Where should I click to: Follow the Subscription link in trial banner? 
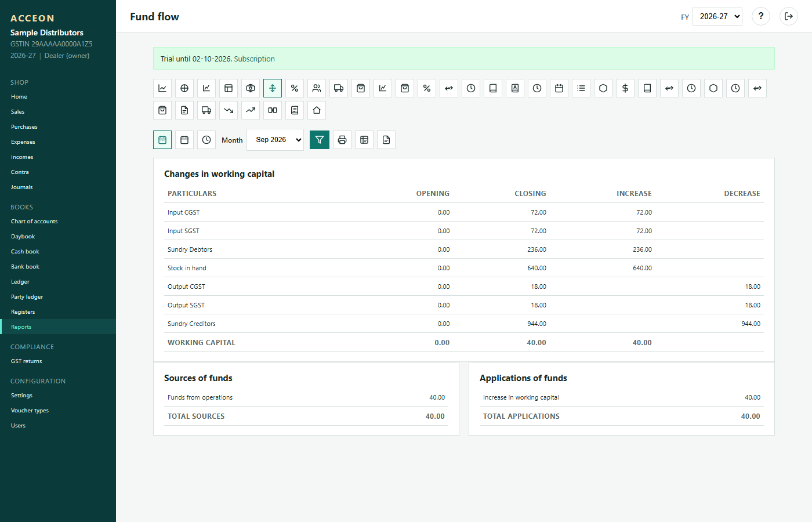click(255, 59)
